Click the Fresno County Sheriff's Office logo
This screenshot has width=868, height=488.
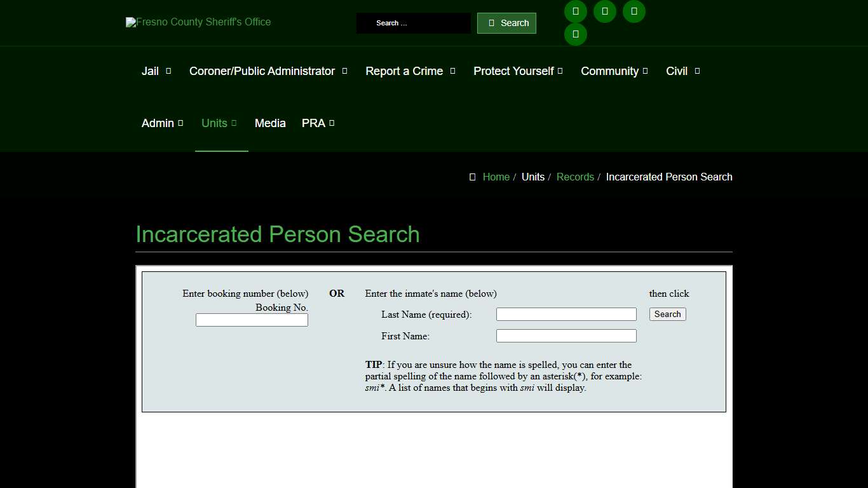coord(198,22)
